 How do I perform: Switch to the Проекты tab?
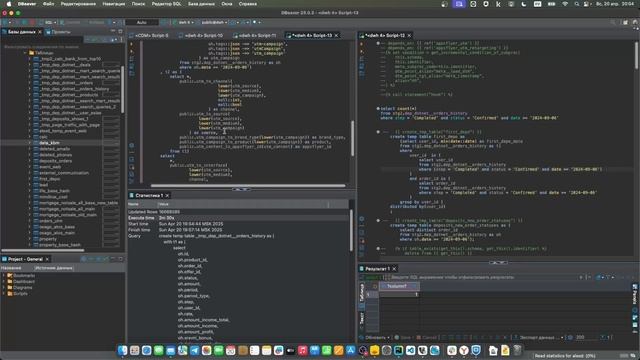58,31
